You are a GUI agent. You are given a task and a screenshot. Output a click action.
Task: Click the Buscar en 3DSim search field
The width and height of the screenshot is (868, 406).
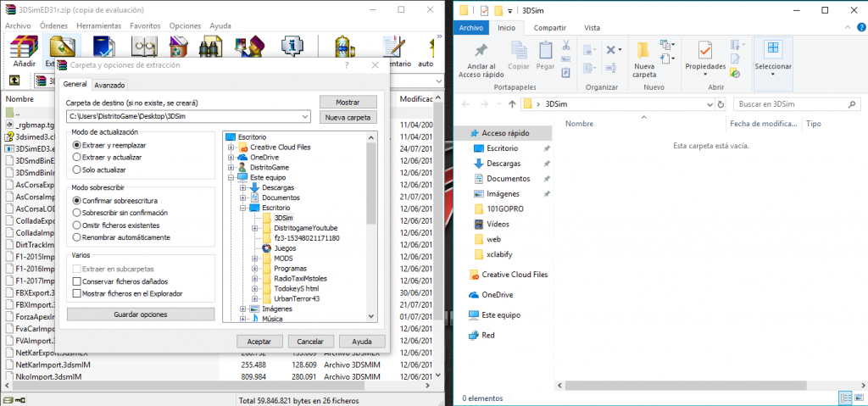797,104
